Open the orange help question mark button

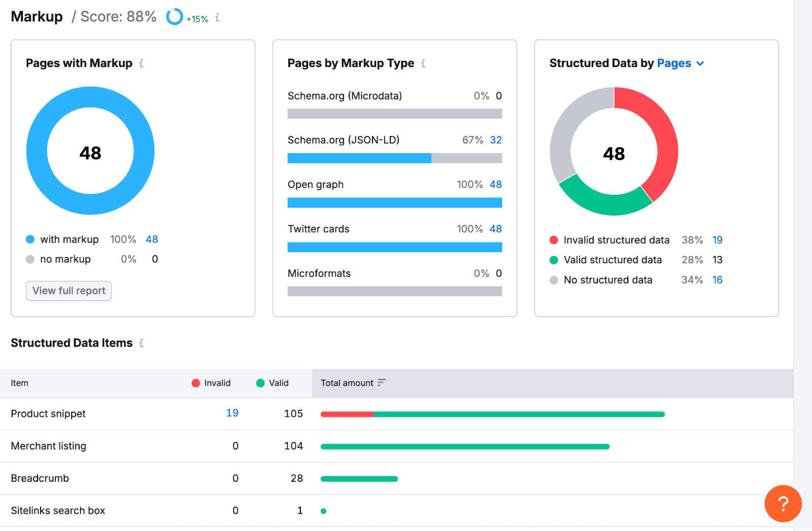click(x=783, y=504)
